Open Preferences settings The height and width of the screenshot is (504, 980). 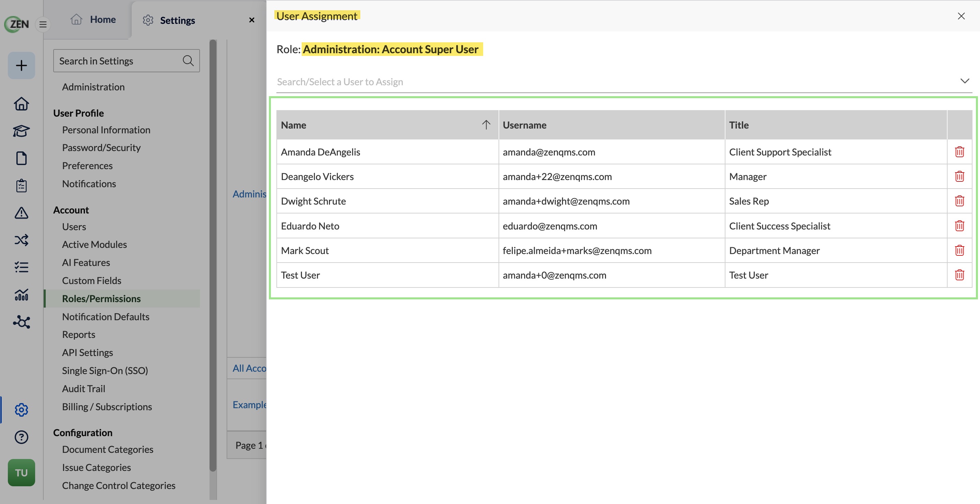tap(87, 166)
